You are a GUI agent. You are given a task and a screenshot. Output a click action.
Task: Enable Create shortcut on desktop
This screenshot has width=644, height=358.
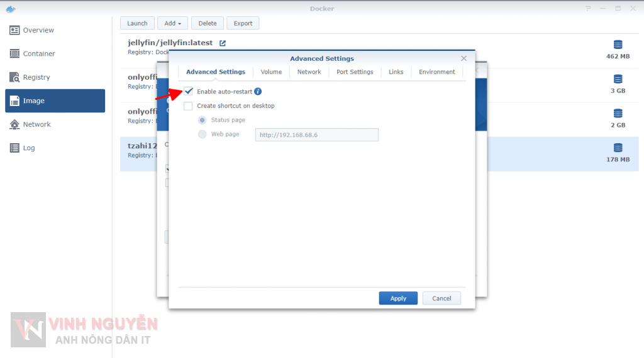pyautogui.click(x=188, y=106)
